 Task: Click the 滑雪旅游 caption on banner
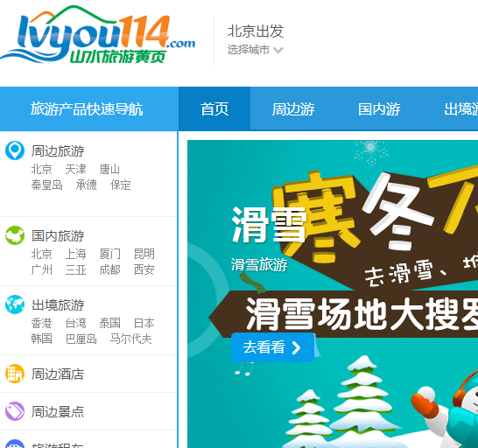[x=259, y=264]
